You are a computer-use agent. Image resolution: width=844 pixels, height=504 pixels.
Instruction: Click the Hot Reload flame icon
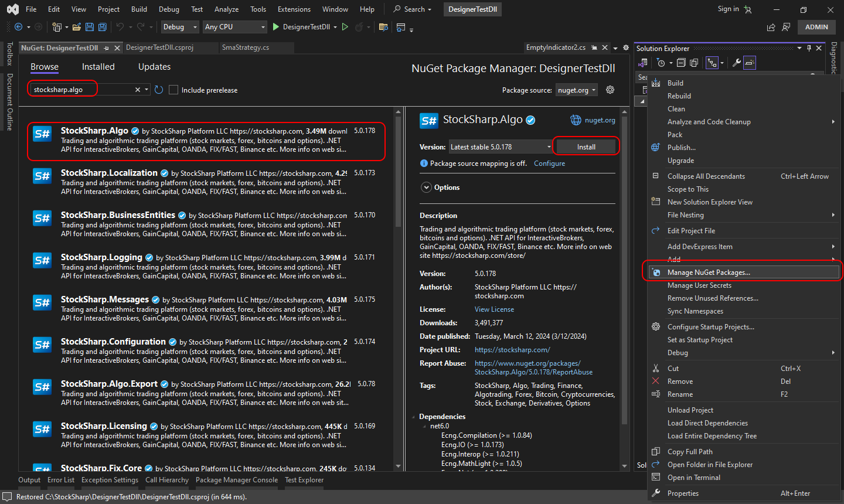[359, 27]
